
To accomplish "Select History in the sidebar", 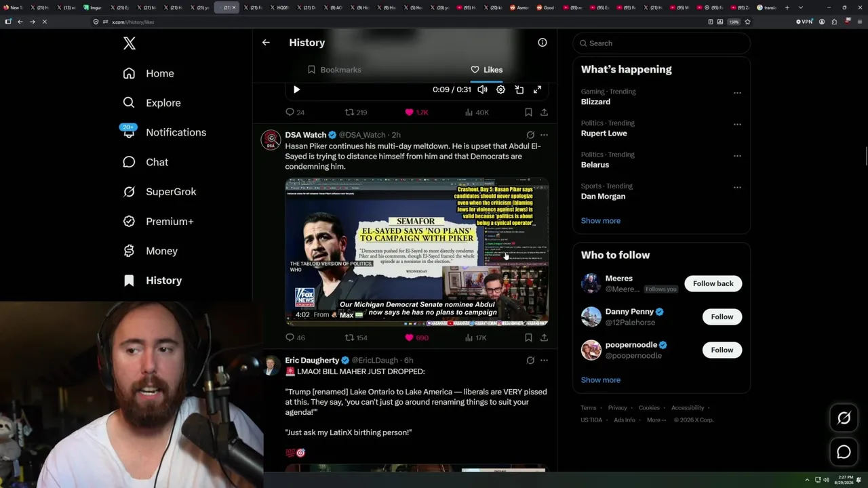I will (x=152, y=281).
